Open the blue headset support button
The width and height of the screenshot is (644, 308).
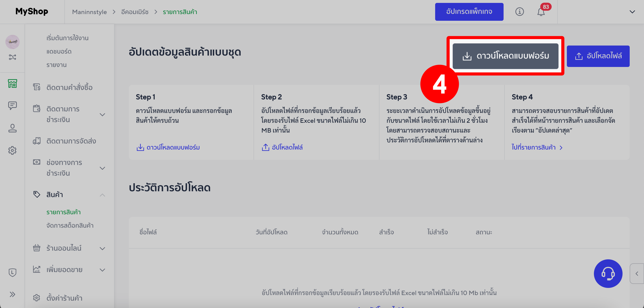pyautogui.click(x=608, y=274)
